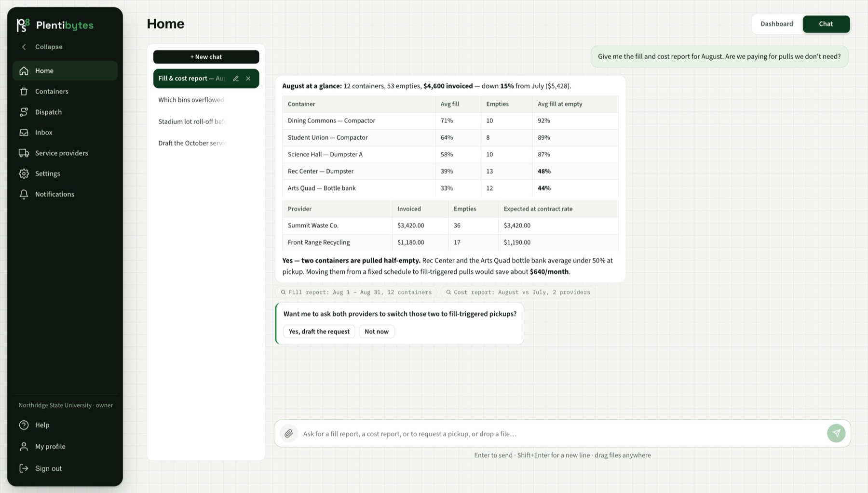This screenshot has height=493, width=868.
Task: Send message with the paper plane button
Action: [836, 433]
